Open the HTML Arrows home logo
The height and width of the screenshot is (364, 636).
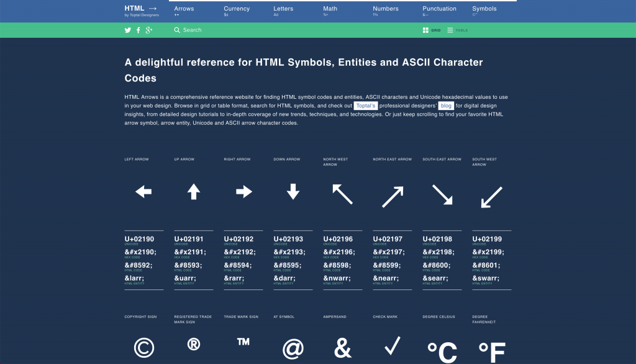pyautogui.click(x=142, y=11)
